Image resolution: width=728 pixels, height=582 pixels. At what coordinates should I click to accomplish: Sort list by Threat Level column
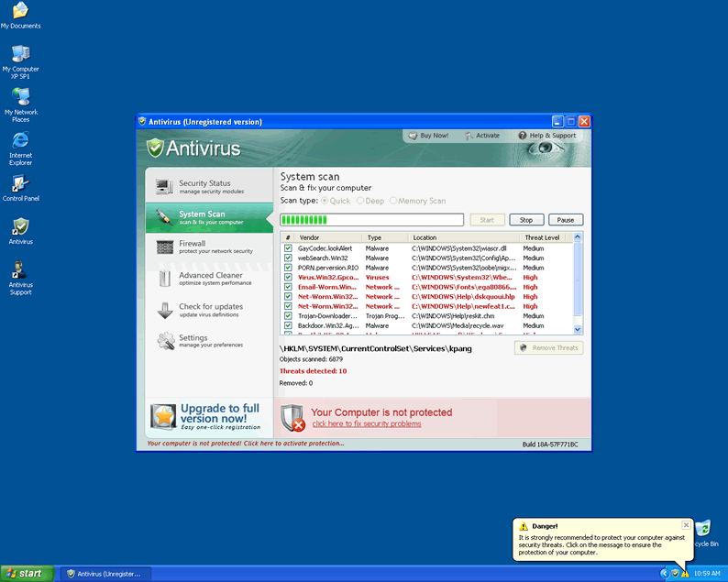pyautogui.click(x=543, y=237)
